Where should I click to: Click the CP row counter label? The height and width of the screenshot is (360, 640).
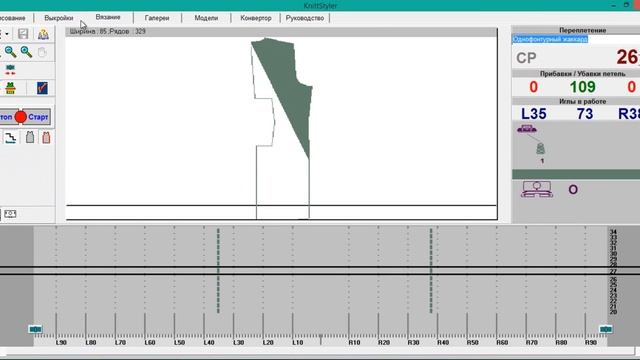pyautogui.click(x=527, y=58)
